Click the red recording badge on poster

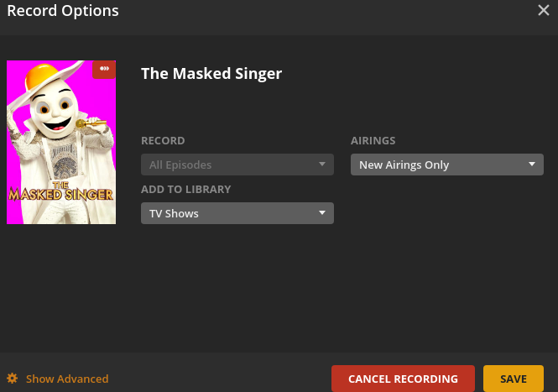point(104,69)
